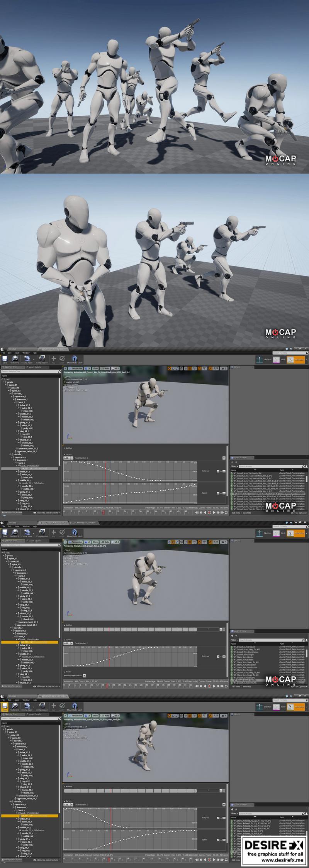
Task: Open the All Bones, Active Sockets dropdown in the Crouch_Aim_L_90 editor
Action: pyautogui.click(x=47, y=686)
